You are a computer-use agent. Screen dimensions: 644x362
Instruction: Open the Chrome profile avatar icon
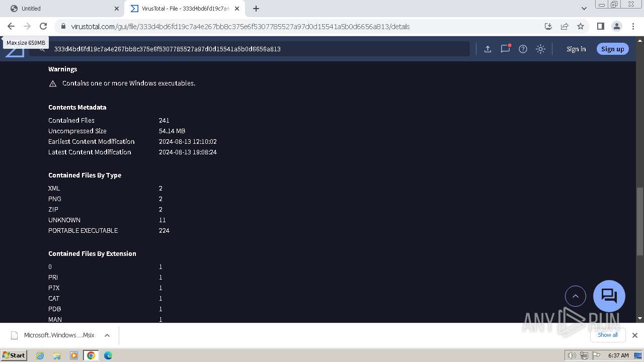pos(616,26)
